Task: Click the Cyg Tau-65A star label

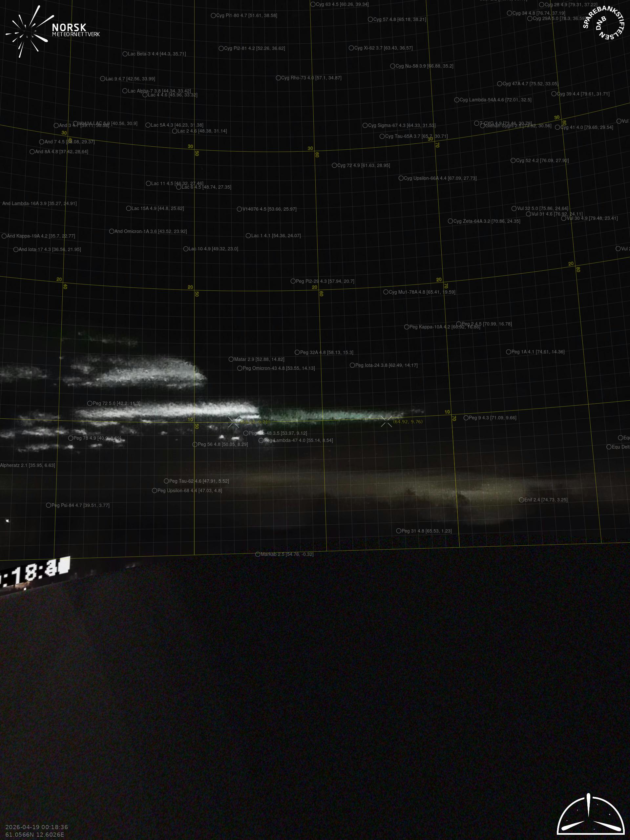Action: (416, 136)
